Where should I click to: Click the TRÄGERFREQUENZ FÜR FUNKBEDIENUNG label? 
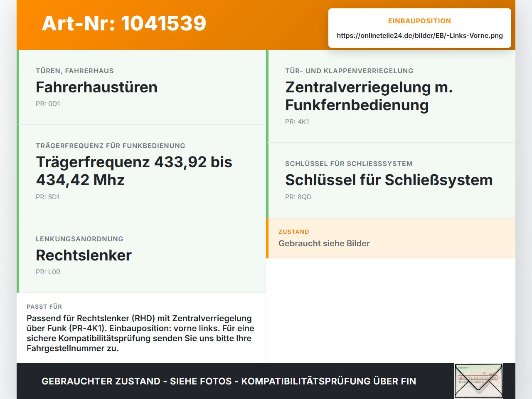pos(111,146)
